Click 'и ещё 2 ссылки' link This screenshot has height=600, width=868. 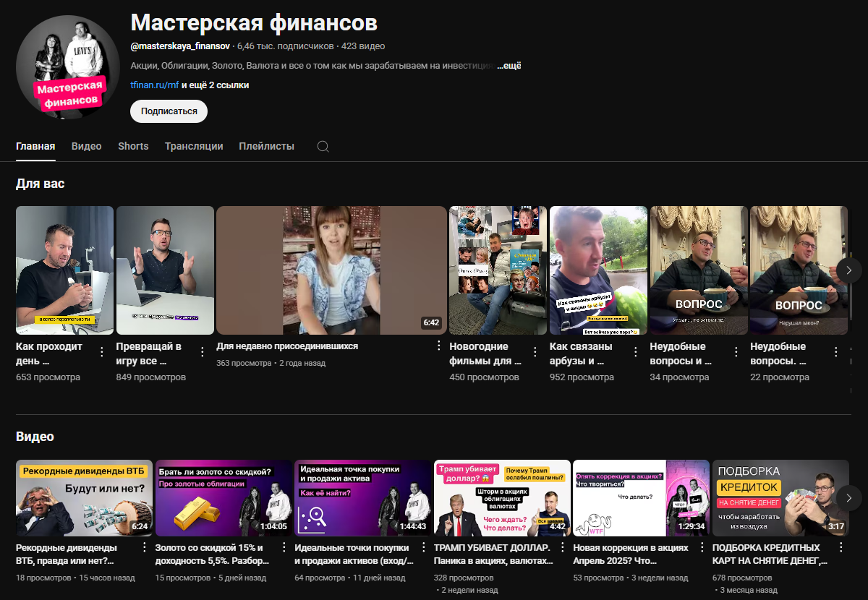215,85
